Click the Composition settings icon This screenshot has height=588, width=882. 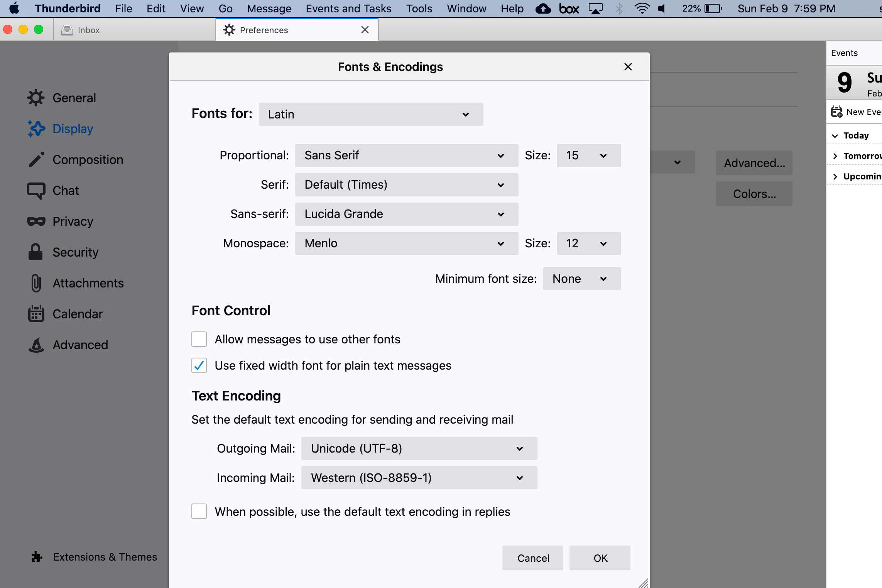click(35, 159)
